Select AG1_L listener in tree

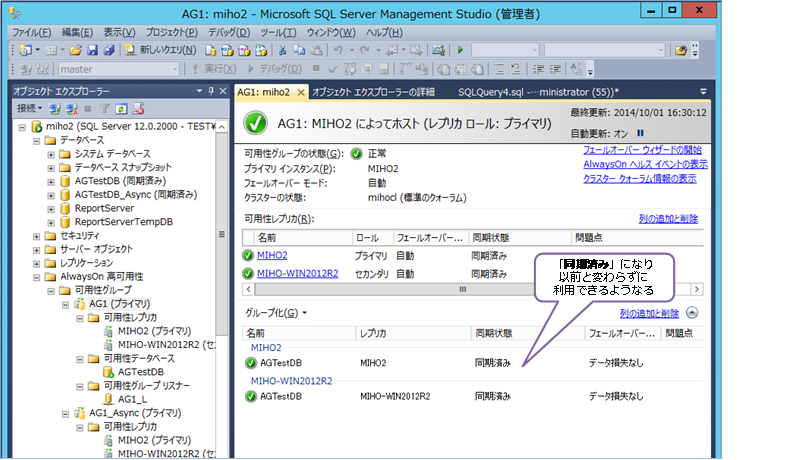(x=132, y=399)
